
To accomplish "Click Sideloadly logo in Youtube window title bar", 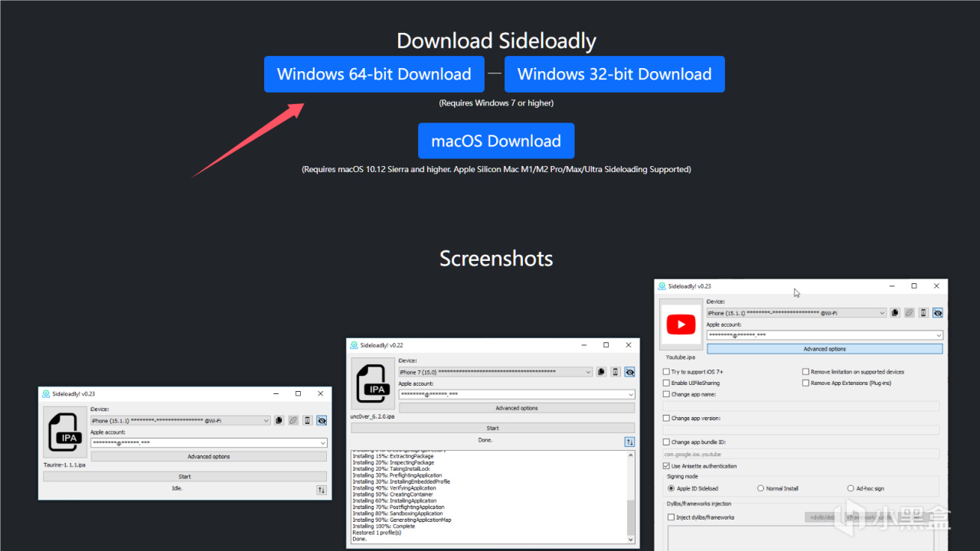I will 662,286.
